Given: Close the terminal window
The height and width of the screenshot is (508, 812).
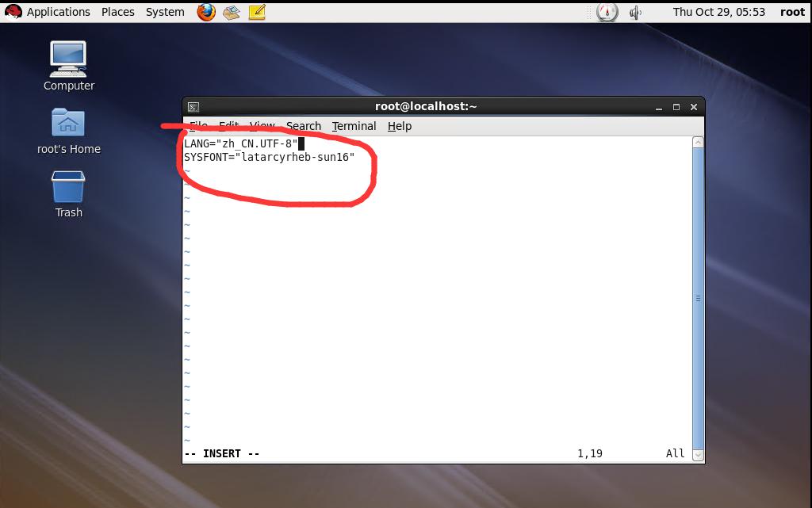Looking at the screenshot, I should click(x=693, y=107).
